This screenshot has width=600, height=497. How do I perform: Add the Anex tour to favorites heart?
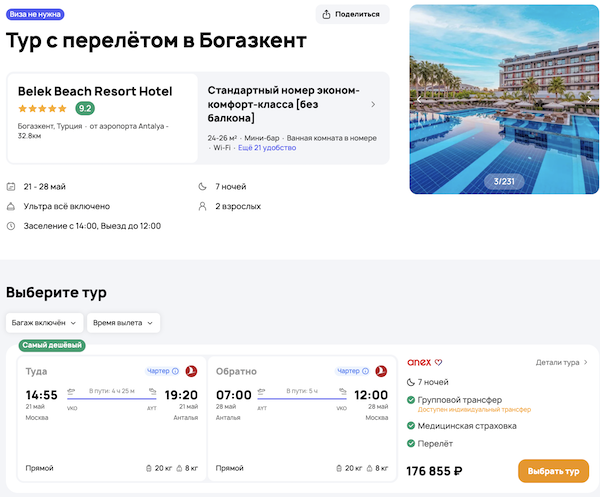[x=438, y=362]
